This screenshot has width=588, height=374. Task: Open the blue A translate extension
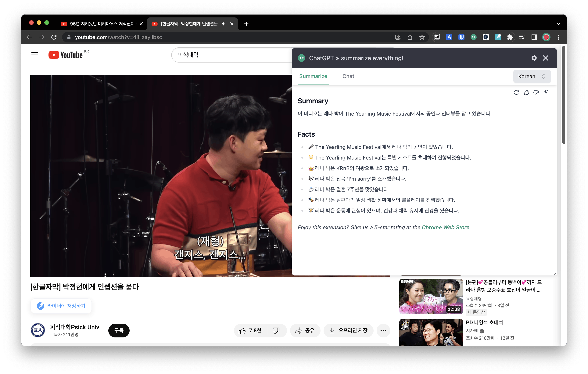click(449, 37)
